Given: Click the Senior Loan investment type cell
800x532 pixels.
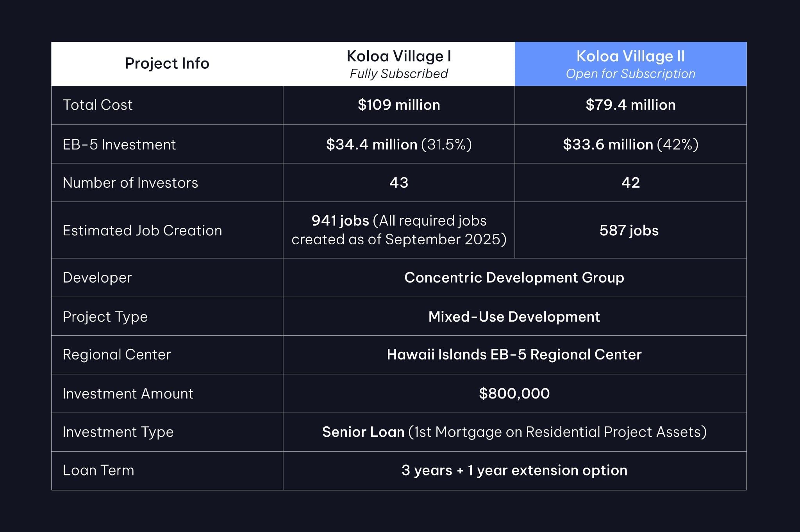Looking at the screenshot, I should [514, 432].
